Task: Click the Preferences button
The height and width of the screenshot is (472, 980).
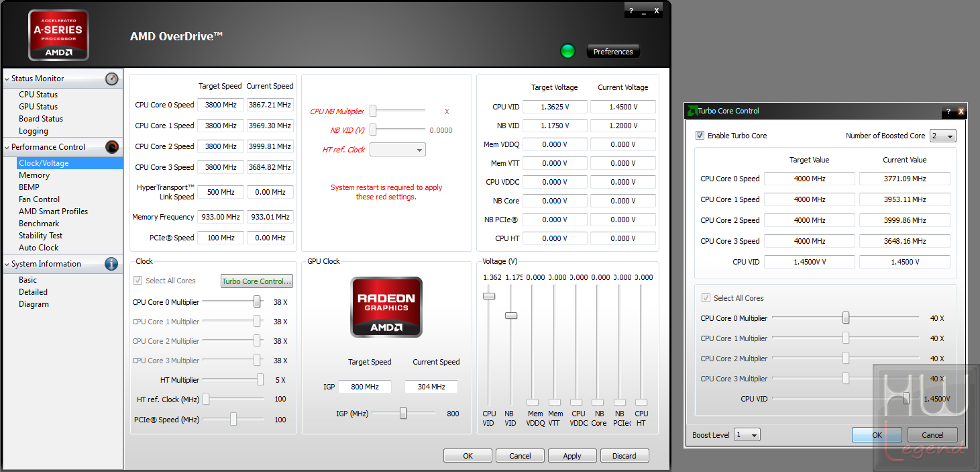Action: click(613, 52)
